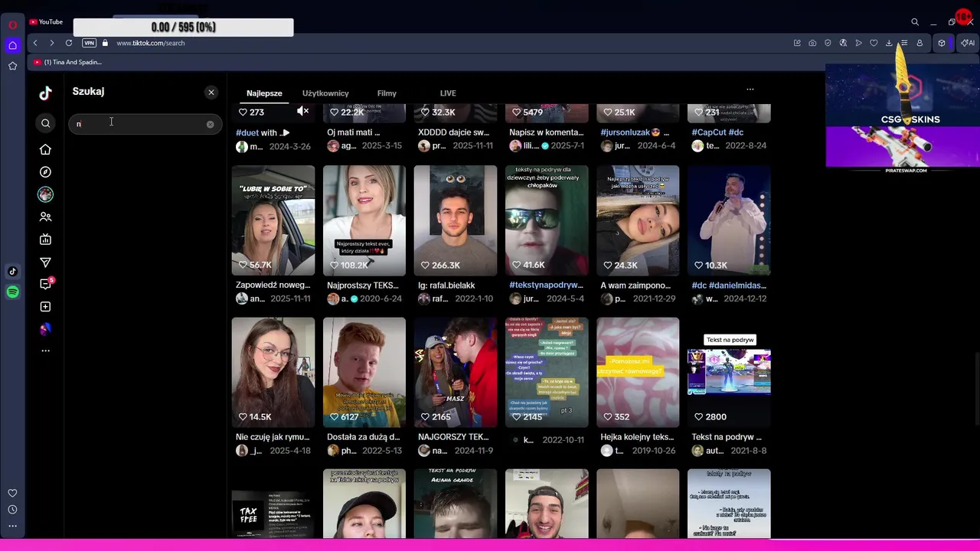Open Messages paper-plane icon in TikTok sidebar
980x551 pixels.
[x=45, y=262]
